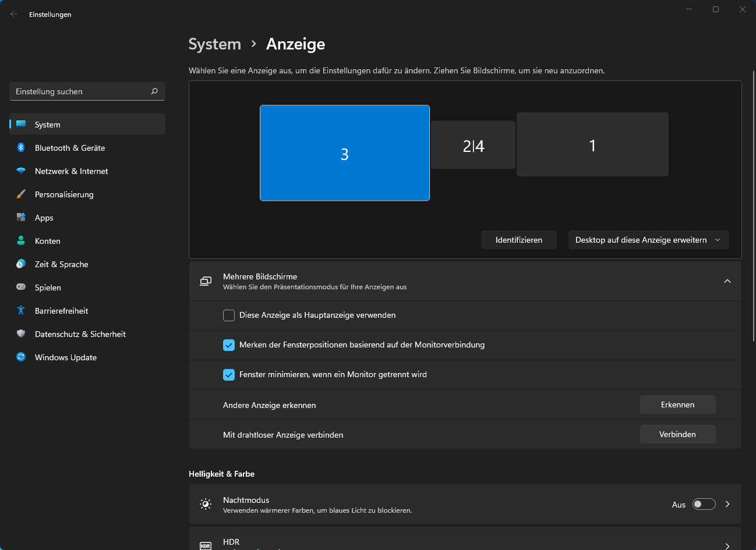Uncheck 'Fenster minimieren, wenn Monitor getrennt' checkbox
Viewport: 756px width, 550px height.
click(x=229, y=375)
